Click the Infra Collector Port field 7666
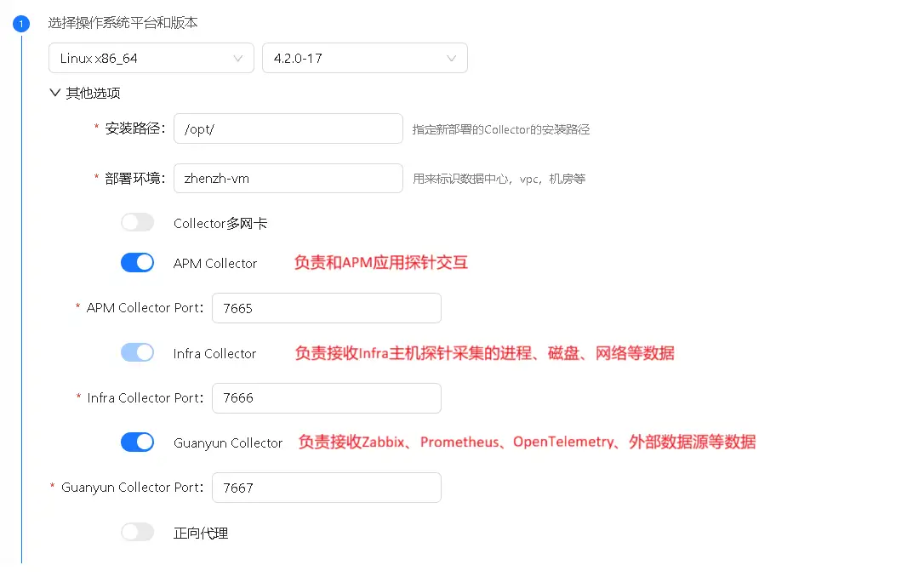 pos(326,397)
